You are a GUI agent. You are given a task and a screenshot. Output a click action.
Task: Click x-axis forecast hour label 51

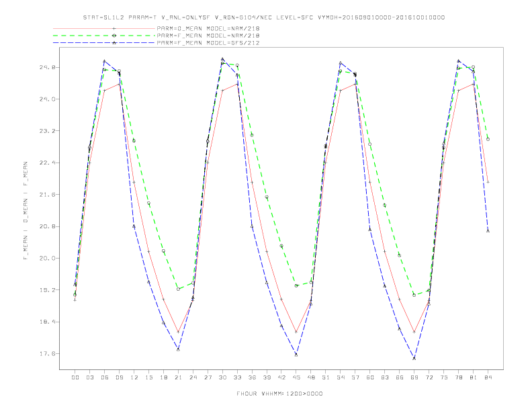coord(326,377)
